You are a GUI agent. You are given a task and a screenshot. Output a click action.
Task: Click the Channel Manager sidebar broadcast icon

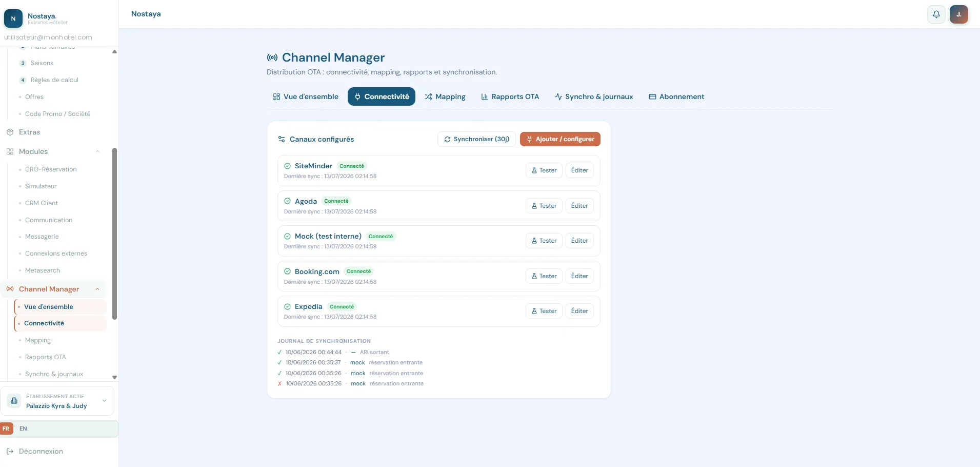(10, 289)
